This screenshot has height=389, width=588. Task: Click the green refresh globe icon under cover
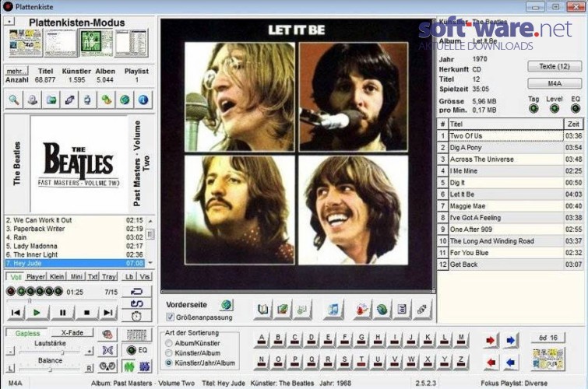click(x=382, y=310)
